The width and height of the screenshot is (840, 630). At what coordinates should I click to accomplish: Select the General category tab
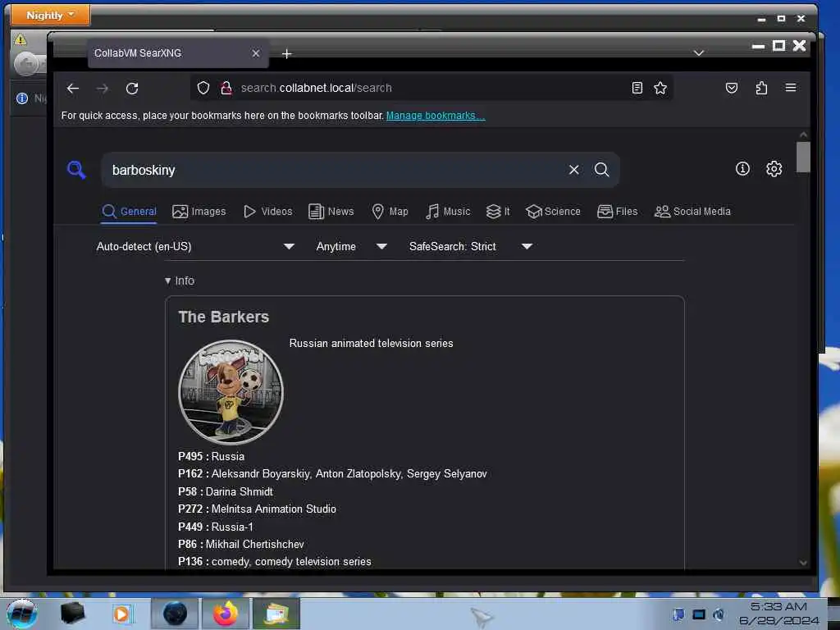pos(129,212)
